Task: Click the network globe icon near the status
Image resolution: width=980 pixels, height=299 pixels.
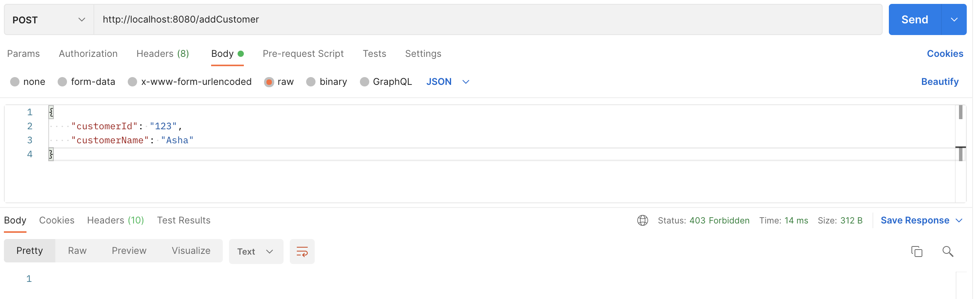Action: click(x=642, y=220)
